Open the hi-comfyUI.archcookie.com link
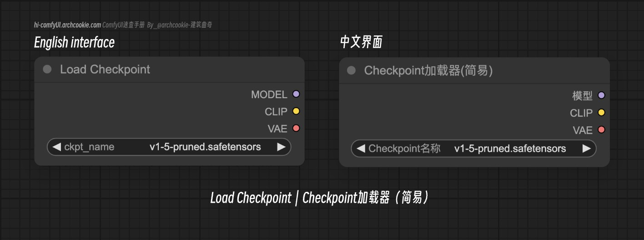Image resolution: width=644 pixels, height=240 pixels. point(67,25)
